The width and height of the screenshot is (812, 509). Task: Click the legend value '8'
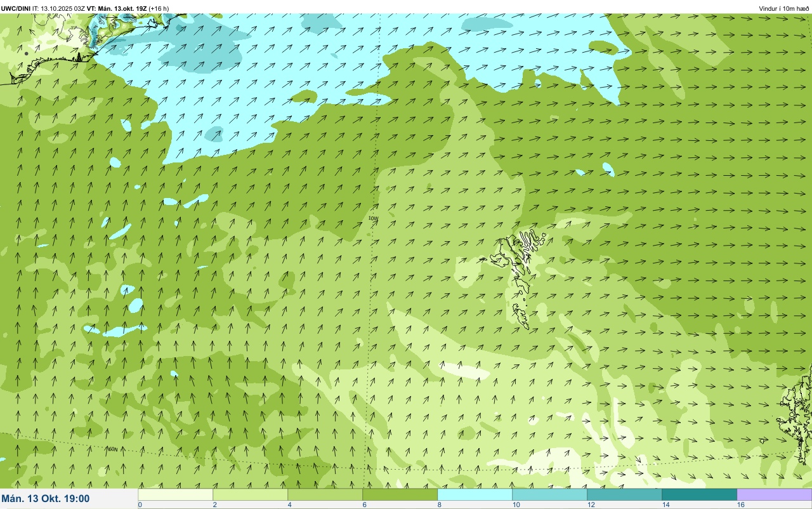(439, 505)
